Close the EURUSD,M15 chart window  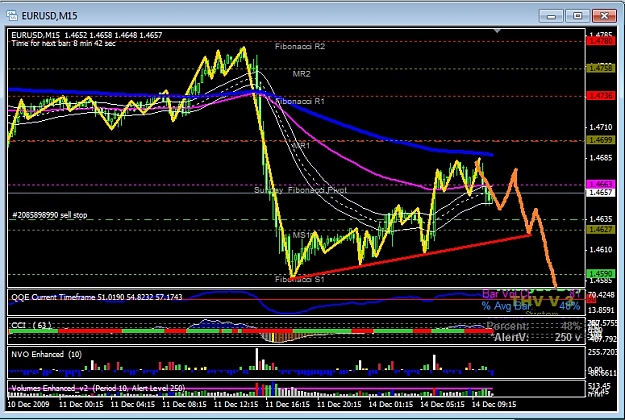(604, 16)
